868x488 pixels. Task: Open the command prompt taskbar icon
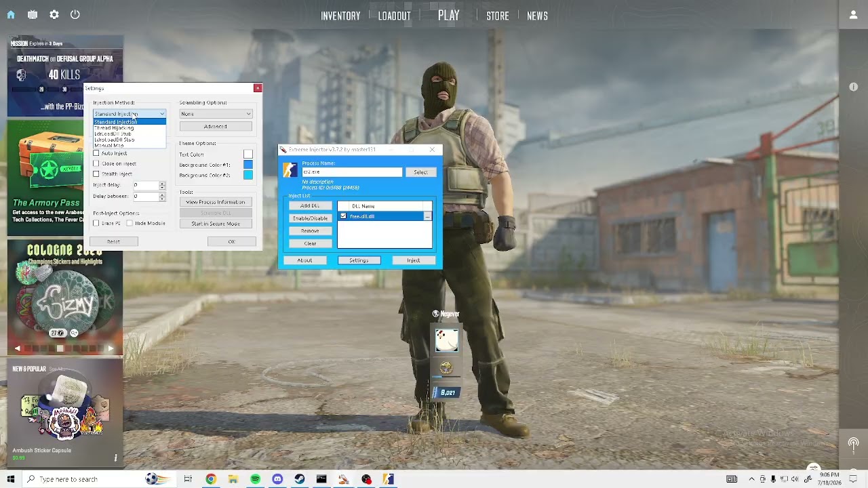pyautogui.click(x=321, y=479)
